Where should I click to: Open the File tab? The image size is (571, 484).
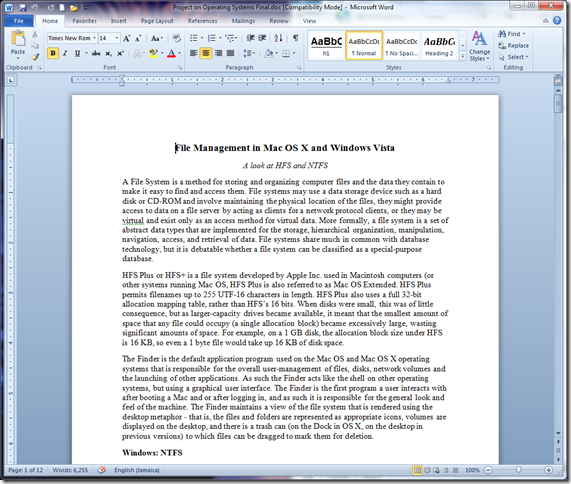tap(19, 21)
